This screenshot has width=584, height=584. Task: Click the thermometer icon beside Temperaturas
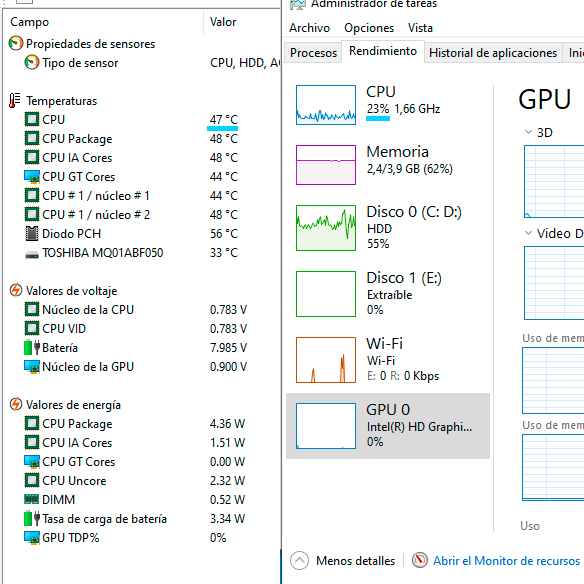[15, 101]
